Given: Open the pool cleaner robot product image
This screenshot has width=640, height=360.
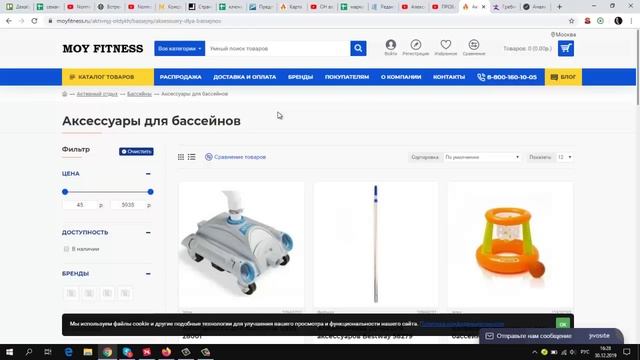Looking at the screenshot, I should coord(241,245).
